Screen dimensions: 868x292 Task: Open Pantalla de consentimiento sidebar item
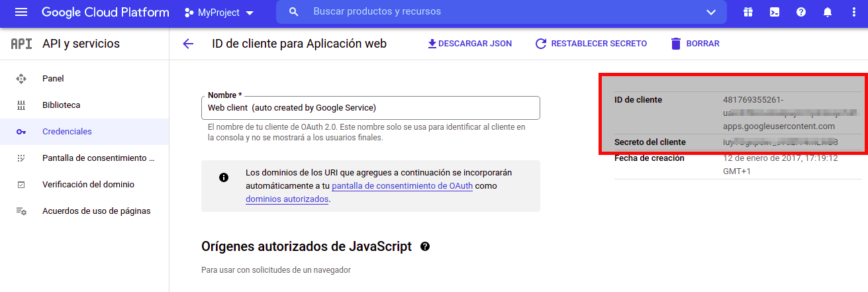click(98, 158)
